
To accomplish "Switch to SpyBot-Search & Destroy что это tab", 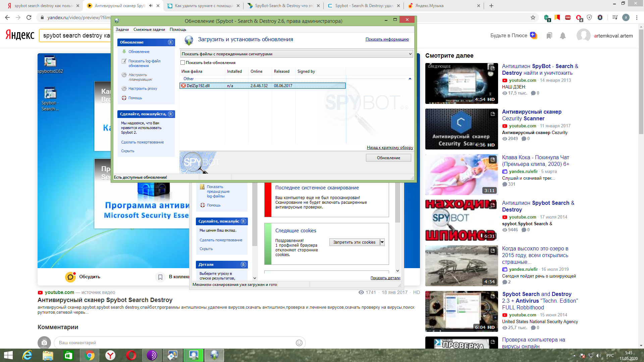I will click(284, 6).
